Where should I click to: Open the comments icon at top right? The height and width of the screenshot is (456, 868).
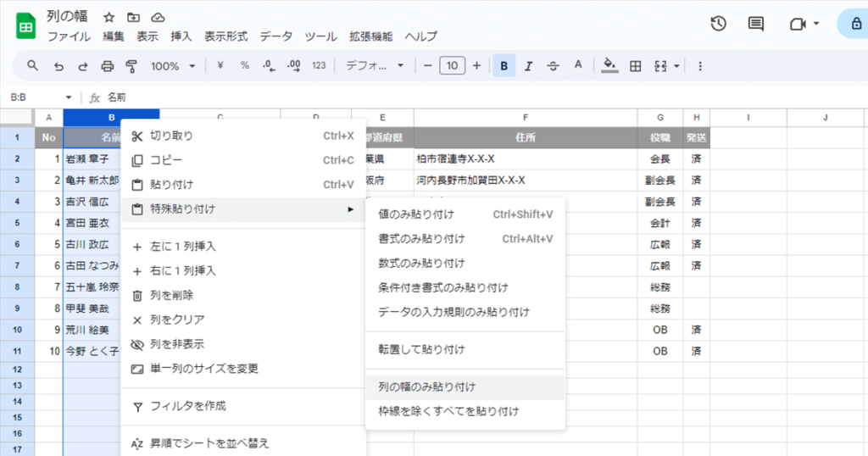(755, 24)
